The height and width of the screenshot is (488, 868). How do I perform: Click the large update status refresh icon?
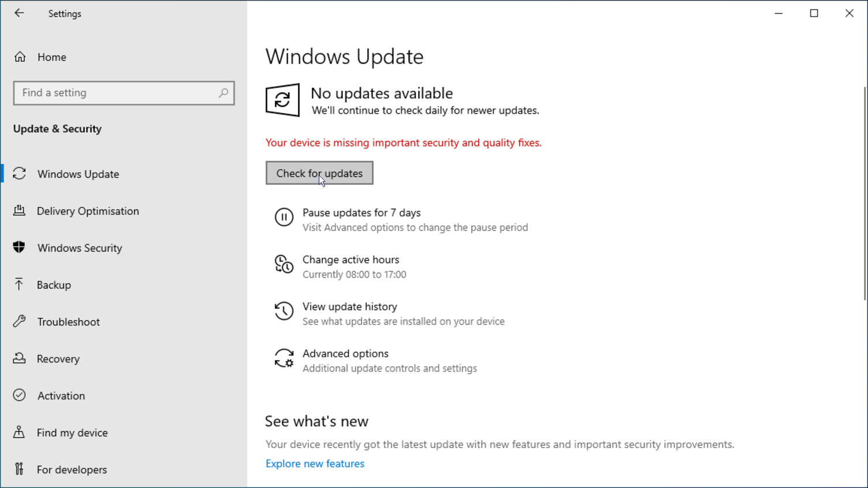[282, 100]
